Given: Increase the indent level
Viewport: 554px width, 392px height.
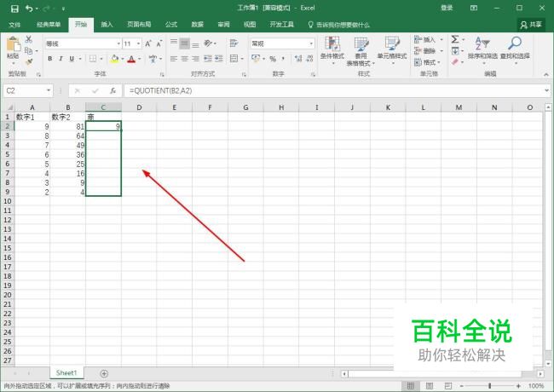Looking at the screenshot, I should tap(219, 59).
